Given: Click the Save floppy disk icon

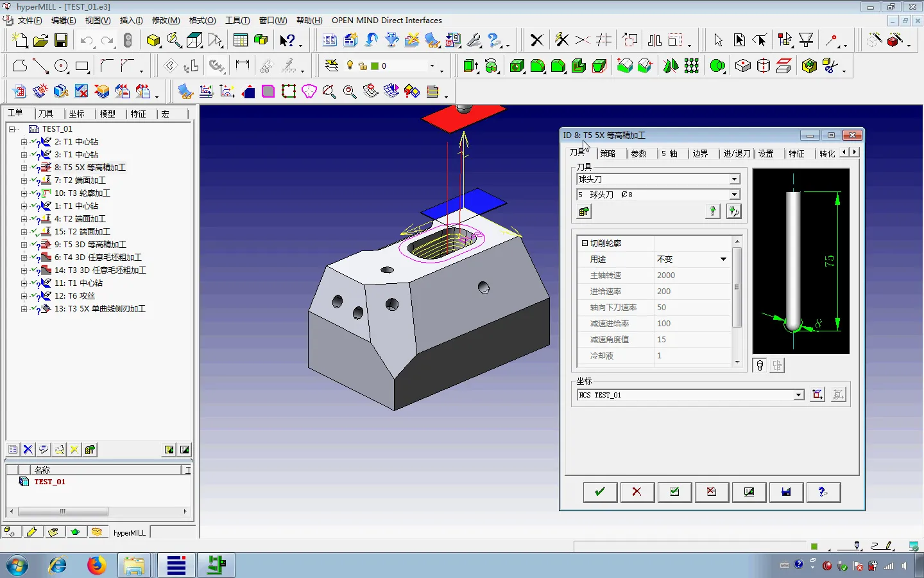Looking at the screenshot, I should pyautogui.click(x=61, y=41).
